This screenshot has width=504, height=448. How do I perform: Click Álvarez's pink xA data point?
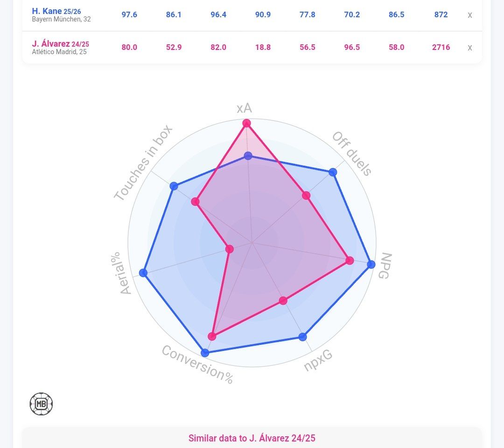(x=246, y=124)
